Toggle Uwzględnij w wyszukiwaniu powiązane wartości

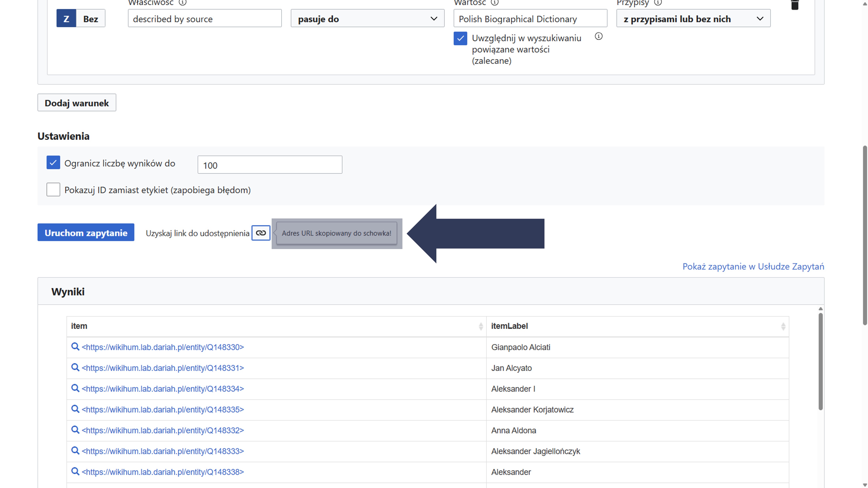tap(460, 38)
